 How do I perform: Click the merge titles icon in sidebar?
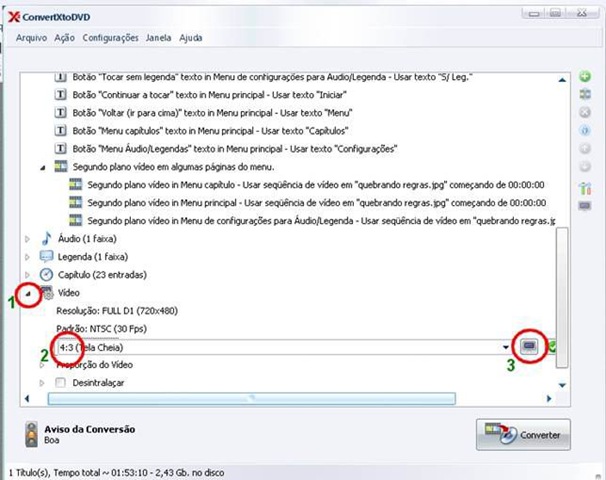pyautogui.click(x=585, y=94)
